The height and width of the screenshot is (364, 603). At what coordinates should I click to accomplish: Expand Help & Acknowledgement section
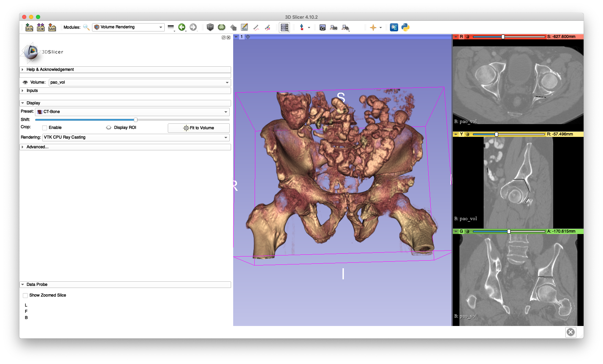[x=125, y=69]
